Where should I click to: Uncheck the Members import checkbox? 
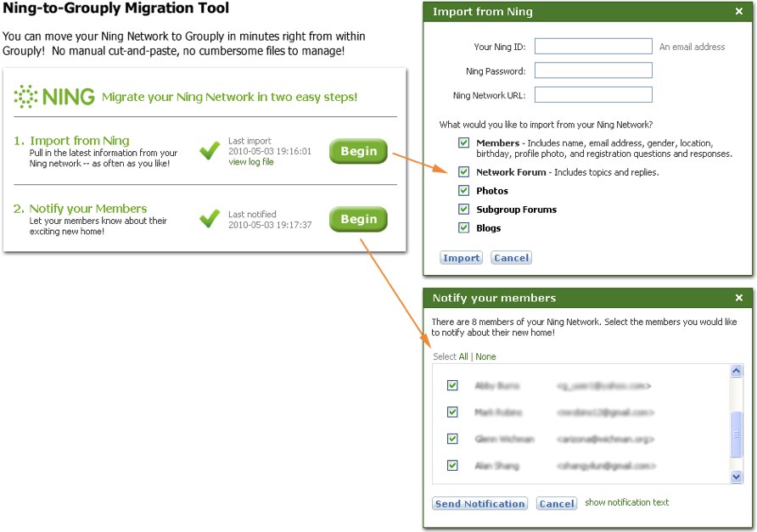(x=463, y=143)
